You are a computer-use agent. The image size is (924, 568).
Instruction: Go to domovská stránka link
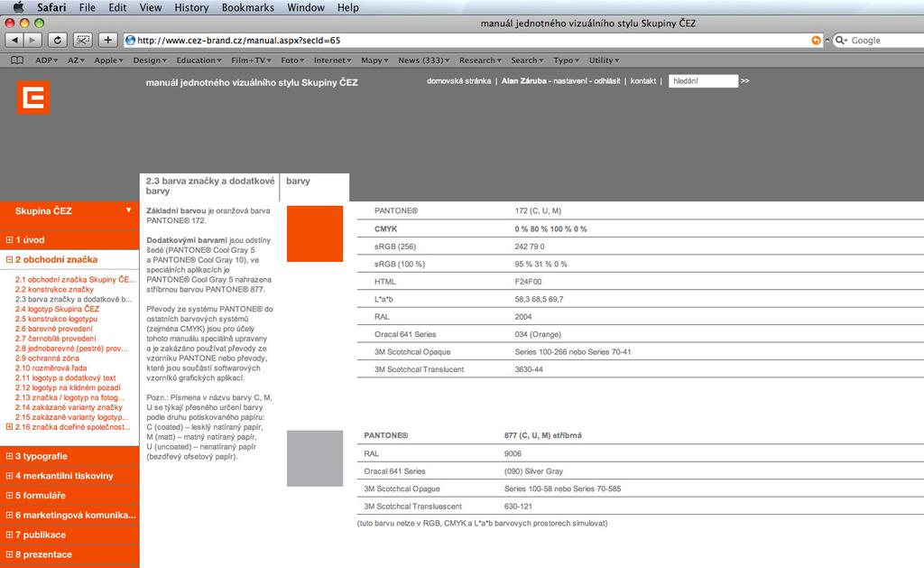pos(458,80)
